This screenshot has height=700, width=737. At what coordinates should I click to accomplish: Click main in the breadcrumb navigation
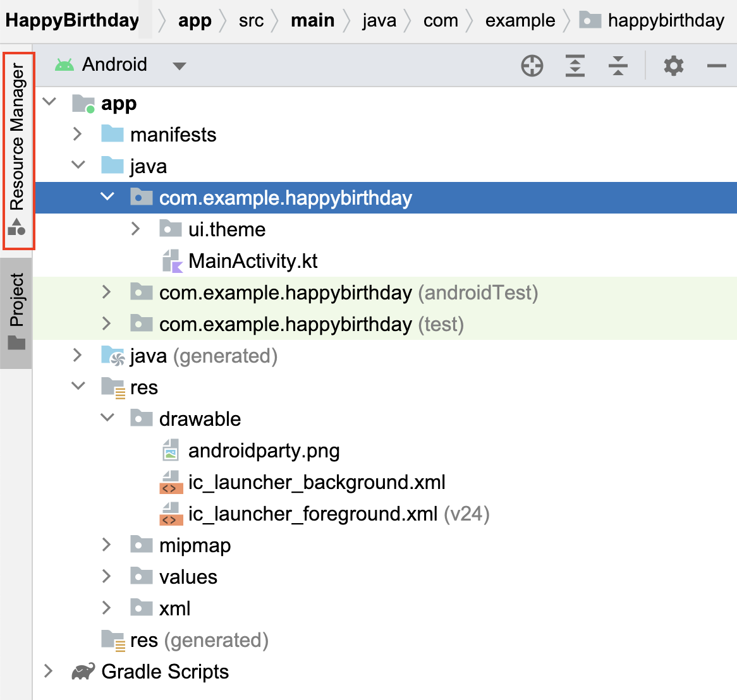312,20
